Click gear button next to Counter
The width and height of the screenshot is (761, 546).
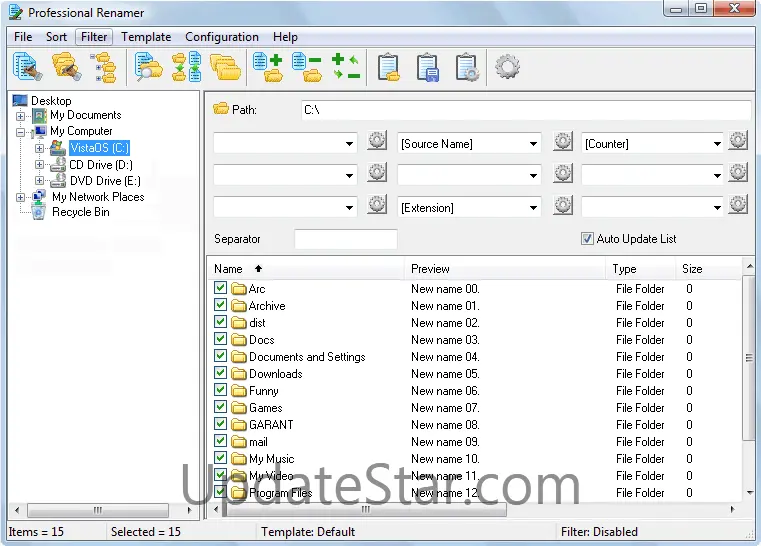pyautogui.click(x=738, y=141)
